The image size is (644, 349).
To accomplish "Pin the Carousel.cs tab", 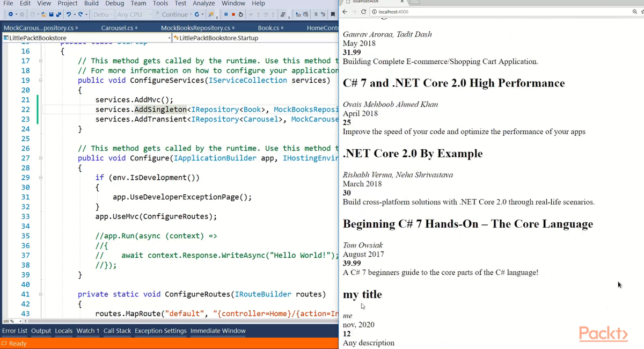I will pos(137,27).
